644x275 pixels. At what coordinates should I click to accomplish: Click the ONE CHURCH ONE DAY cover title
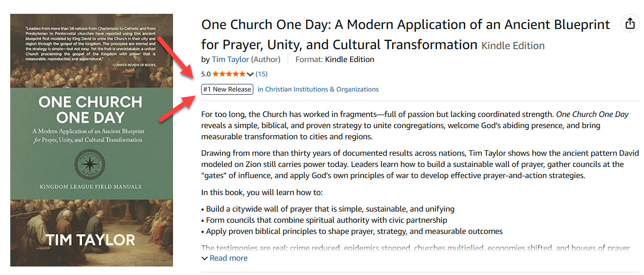(x=91, y=110)
